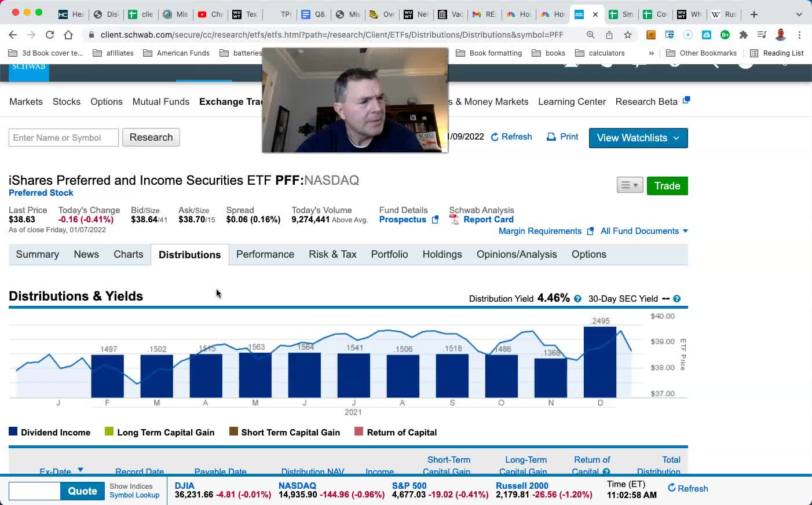
Task: Reload the page with the browser refresh icon
Action: click(x=50, y=35)
